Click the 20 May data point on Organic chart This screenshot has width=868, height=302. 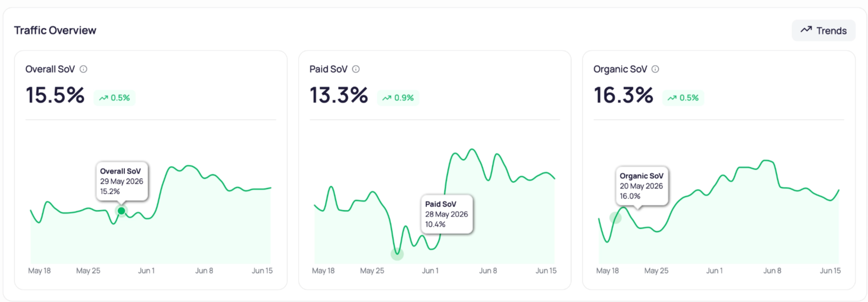coord(615,218)
